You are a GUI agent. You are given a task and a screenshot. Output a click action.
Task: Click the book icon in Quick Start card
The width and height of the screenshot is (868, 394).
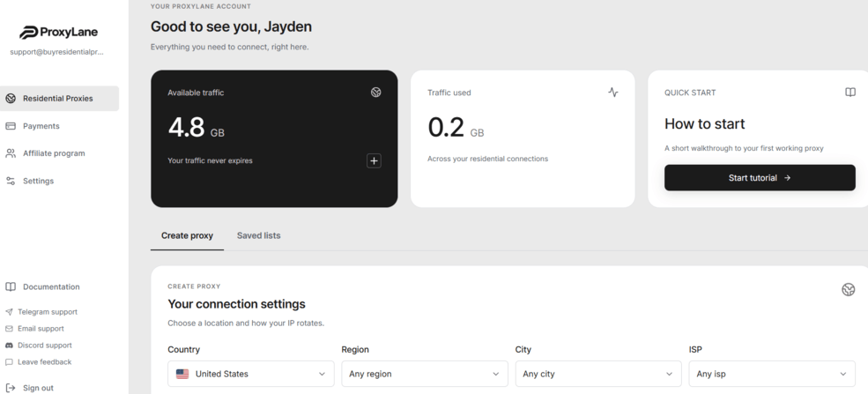pyautogui.click(x=850, y=93)
